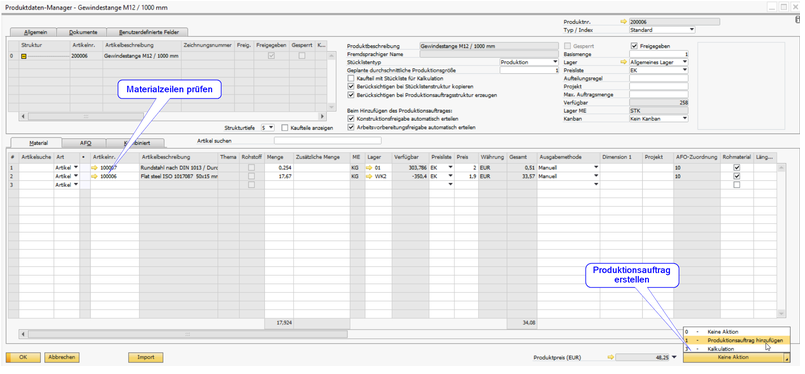The width and height of the screenshot is (805, 374).
Task: Click the Import button
Action: coord(145,358)
